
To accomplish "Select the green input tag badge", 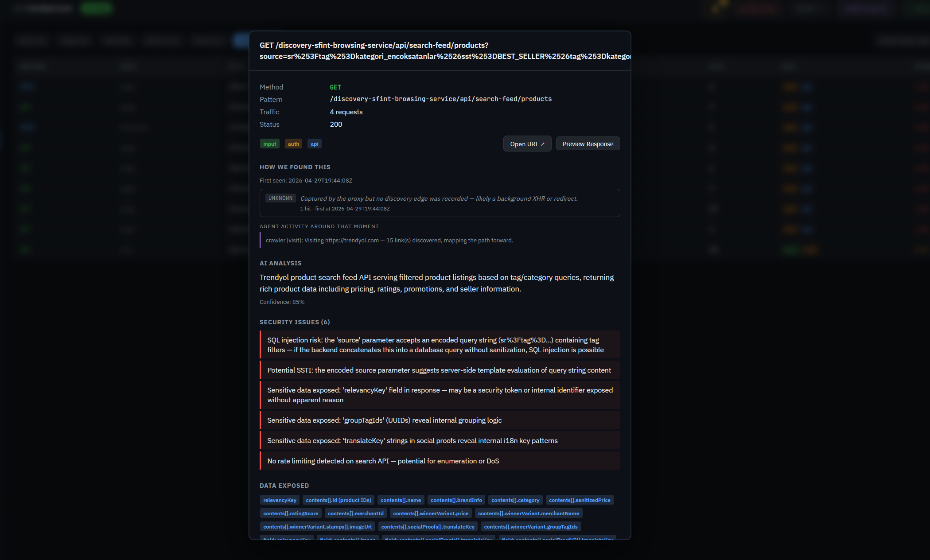I will pos(269,144).
